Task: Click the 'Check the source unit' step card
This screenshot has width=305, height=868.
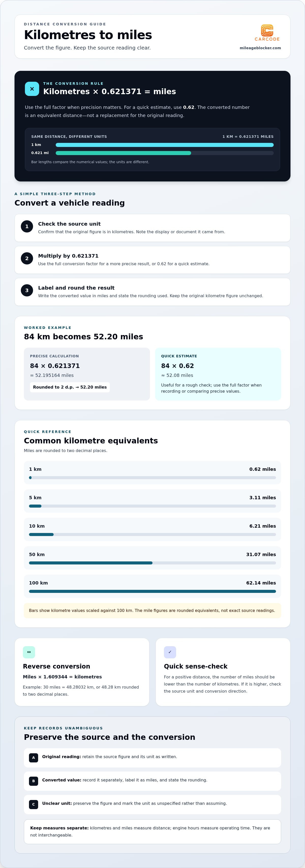Action: [152, 228]
